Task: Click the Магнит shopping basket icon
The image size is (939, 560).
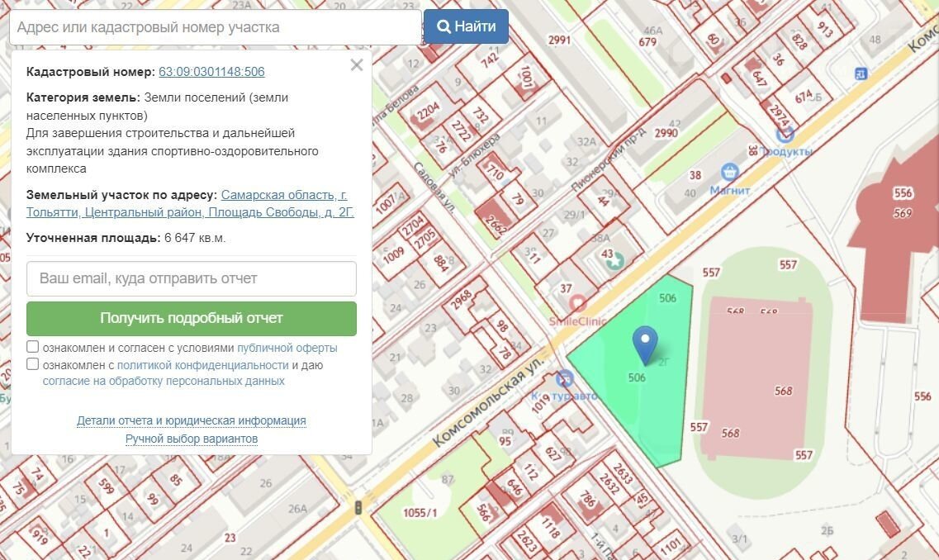Action: tap(729, 172)
